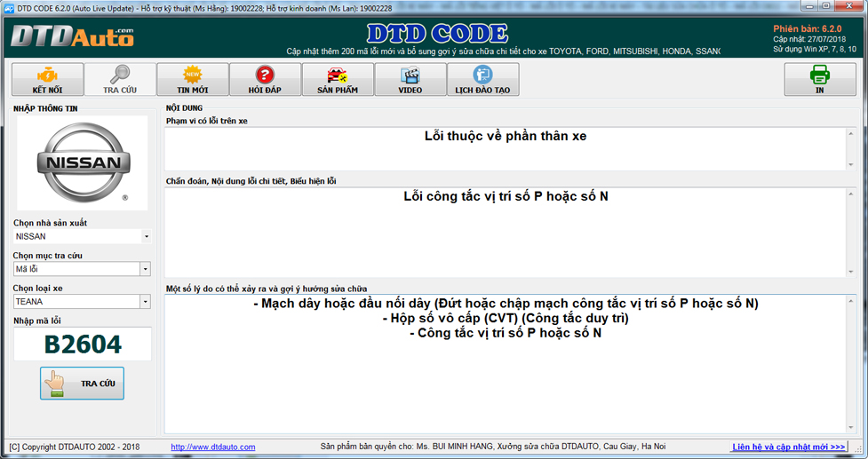The height and width of the screenshot is (459, 868).
Task: Click text Lỗi công tắc vị trí số P hoặc số N
Action: [x=506, y=196]
